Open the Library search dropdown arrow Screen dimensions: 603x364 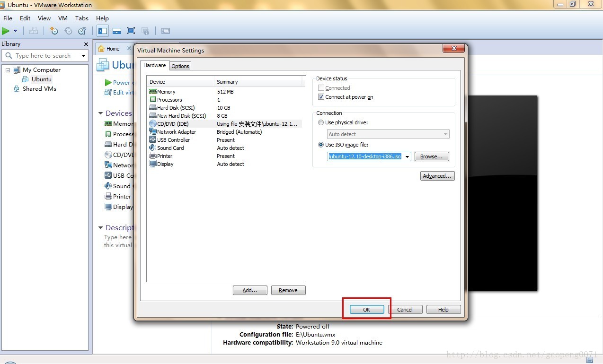[x=84, y=56]
